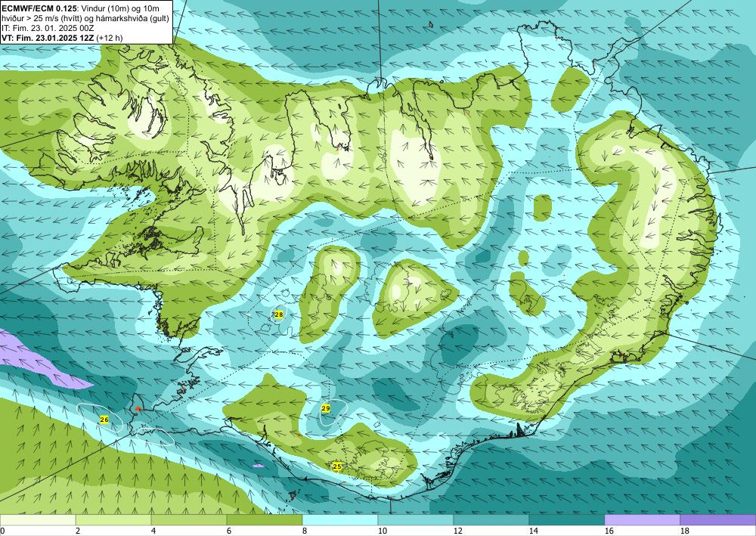
Task: Select the 16–18 m/s light purple legend swatch
Action: [x=642, y=520]
